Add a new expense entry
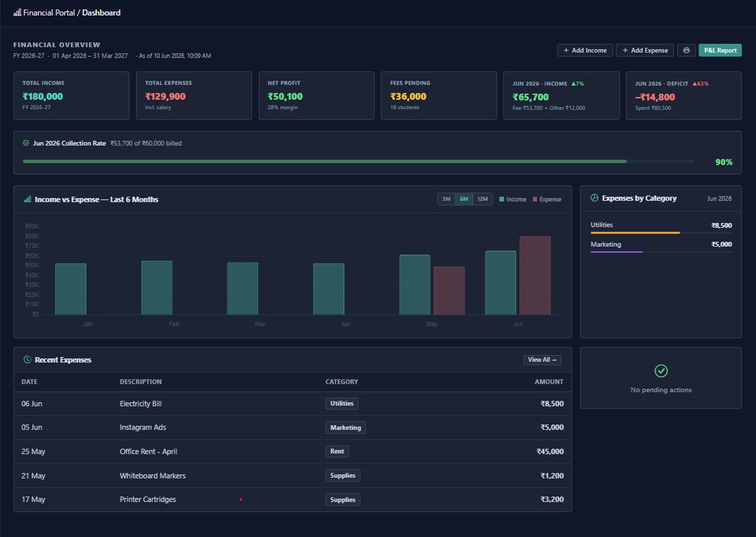Image resolution: width=756 pixels, height=537 pixels. pos(645,50)
